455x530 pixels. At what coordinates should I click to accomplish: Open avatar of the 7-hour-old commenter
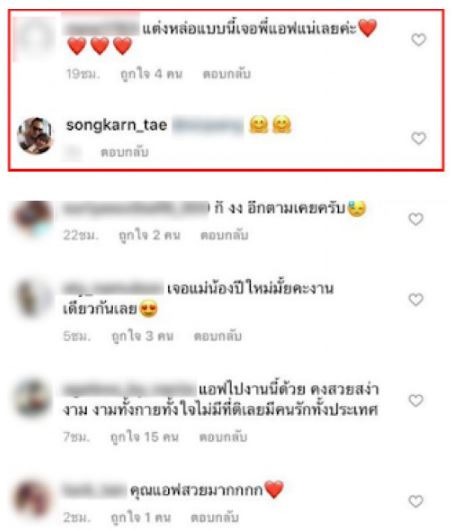33,399
